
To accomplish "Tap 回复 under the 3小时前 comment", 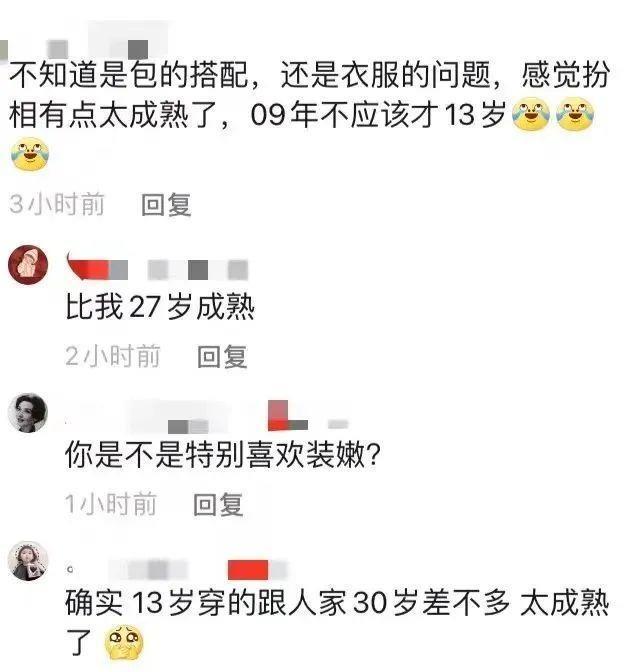I will pos(166,204).
